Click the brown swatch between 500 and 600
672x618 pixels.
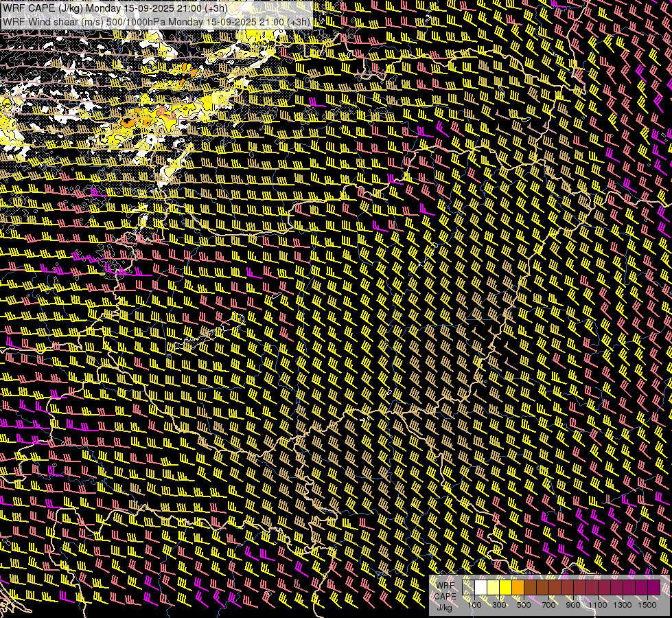[530, 587]
